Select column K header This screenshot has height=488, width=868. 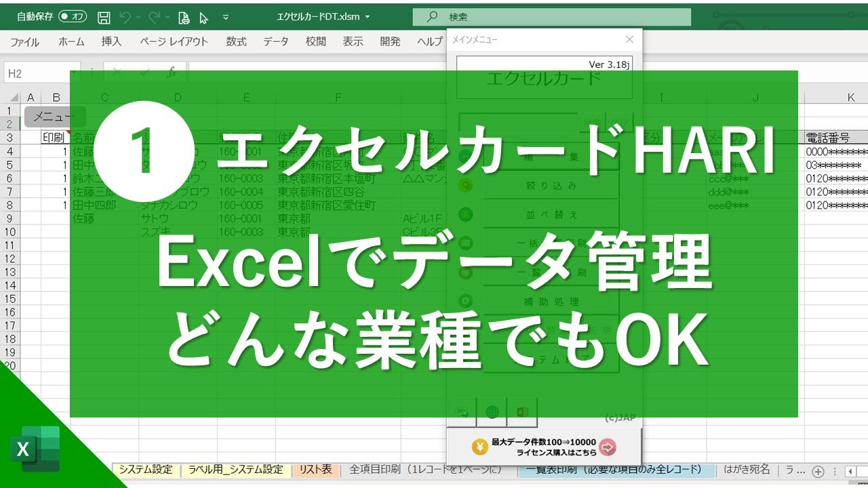click(x=850, y=98)
